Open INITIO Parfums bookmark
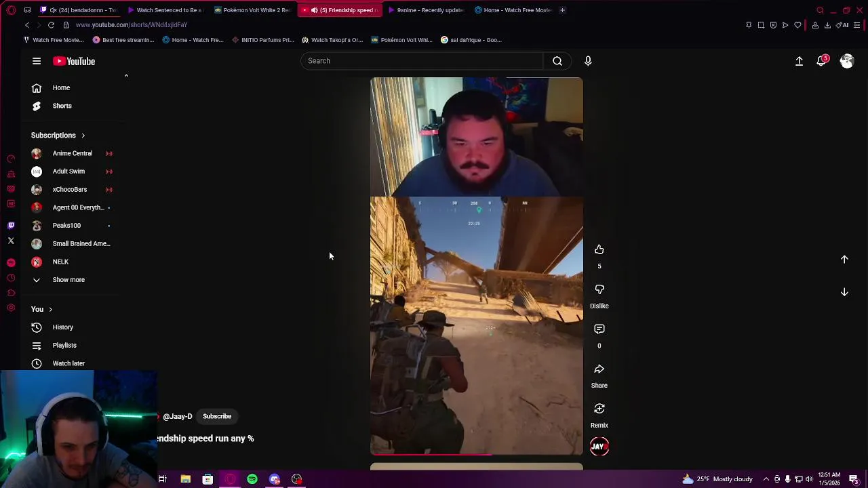 [262, 40]
